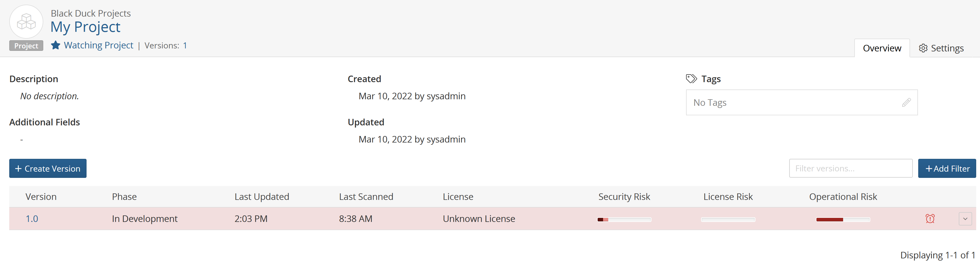The image size is (980, 263).
Task: Expand the version 1.0 row dropdown
Action: click(x=965, y=219)
